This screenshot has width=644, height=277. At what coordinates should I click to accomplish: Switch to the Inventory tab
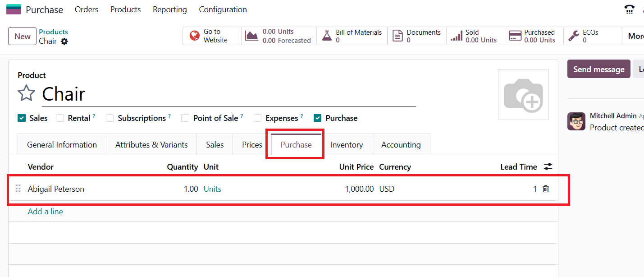[x=346, y=145]
